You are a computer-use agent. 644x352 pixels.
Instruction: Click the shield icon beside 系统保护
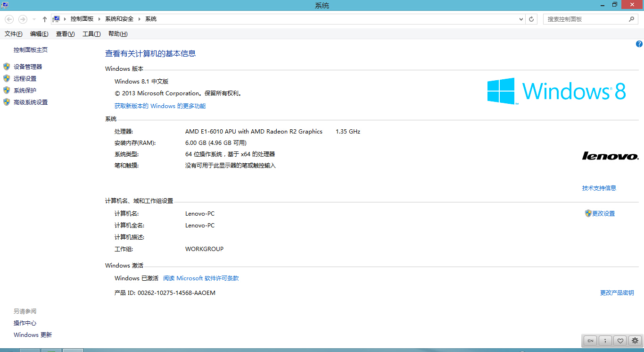click(7, 90)
